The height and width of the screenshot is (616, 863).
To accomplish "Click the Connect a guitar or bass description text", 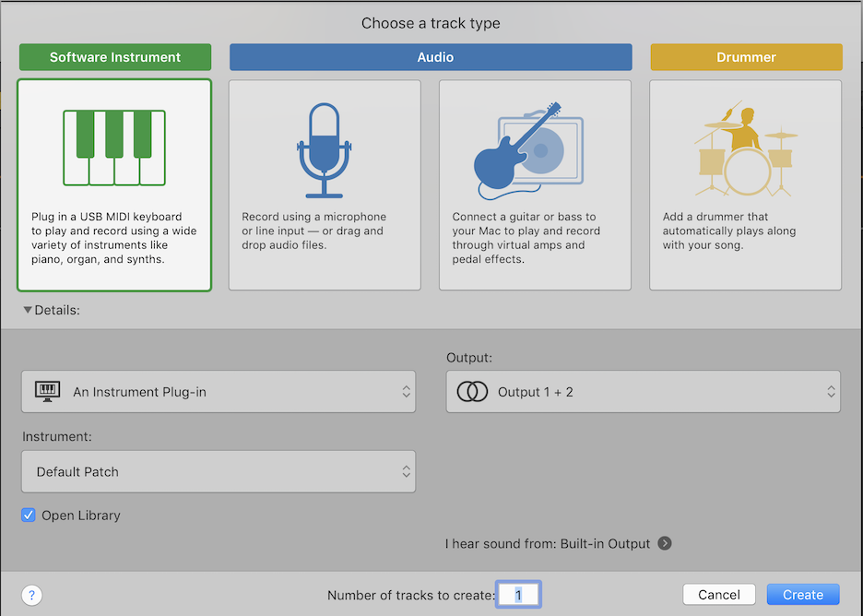I will (526, 238).
